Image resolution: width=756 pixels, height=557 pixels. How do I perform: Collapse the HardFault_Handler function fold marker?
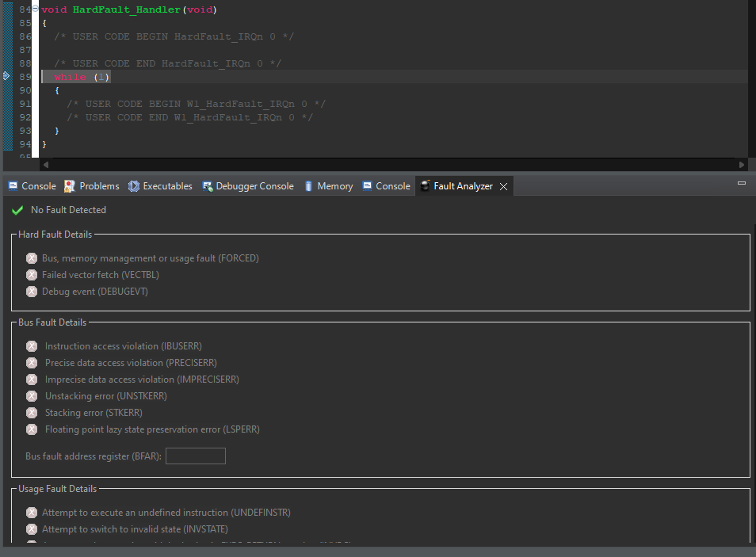pyautogui.click(x=35, y=10)
